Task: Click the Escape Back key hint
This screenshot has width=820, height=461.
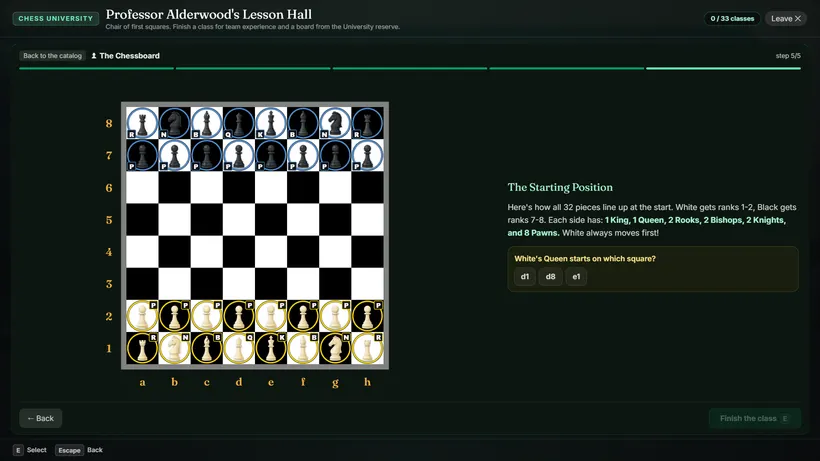Action: coord(79,450)
